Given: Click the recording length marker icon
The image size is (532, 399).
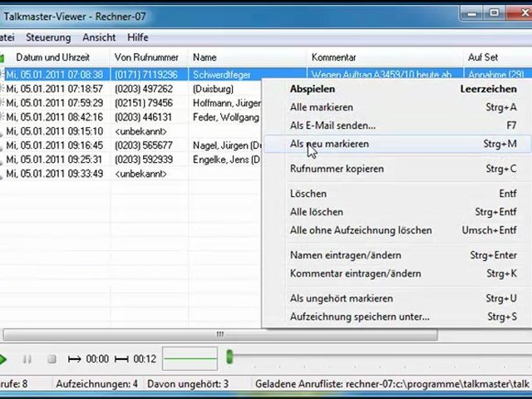Looking at the screenshot, I should (121, 359).
